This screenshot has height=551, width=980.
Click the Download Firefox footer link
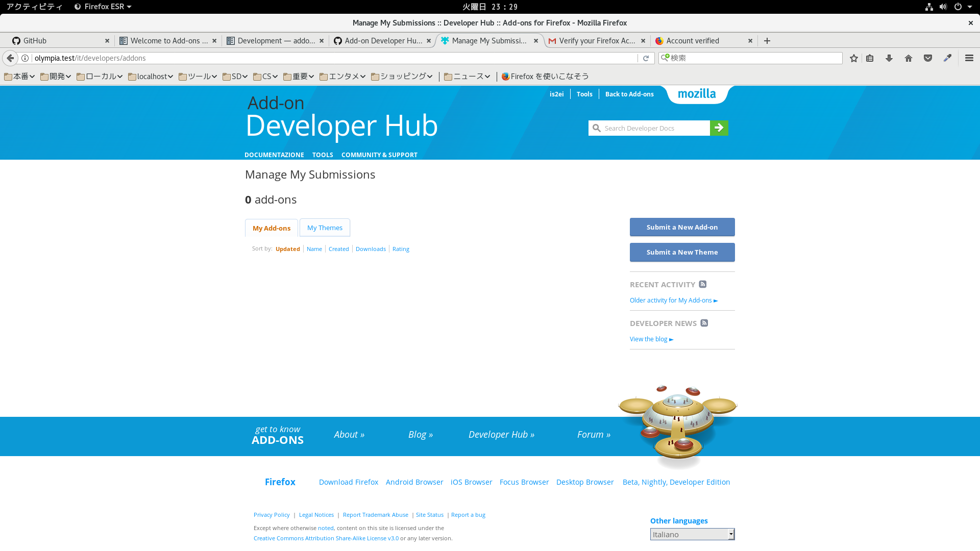coord(349,482)
